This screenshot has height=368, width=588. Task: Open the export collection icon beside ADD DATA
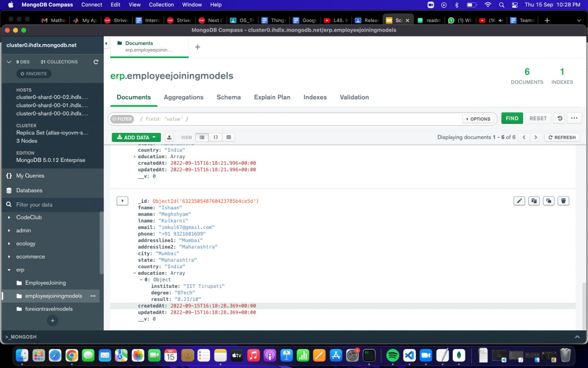tap(169, 137)
